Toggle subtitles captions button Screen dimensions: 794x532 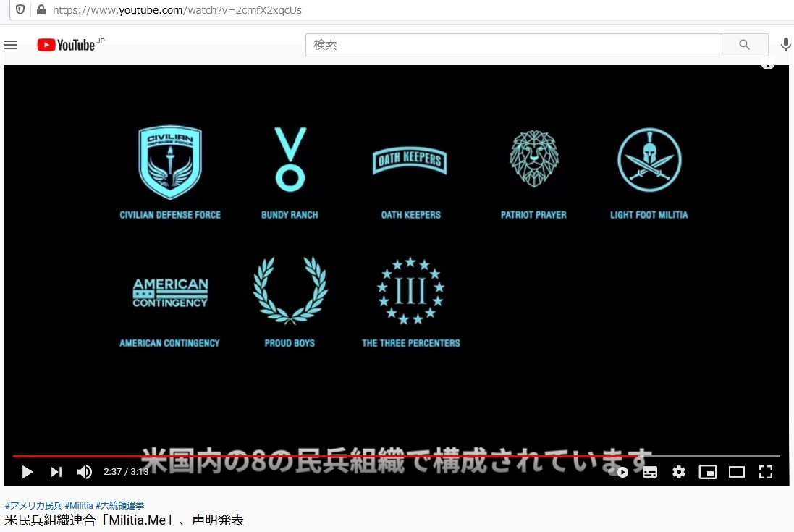click(x=650, y=472)
